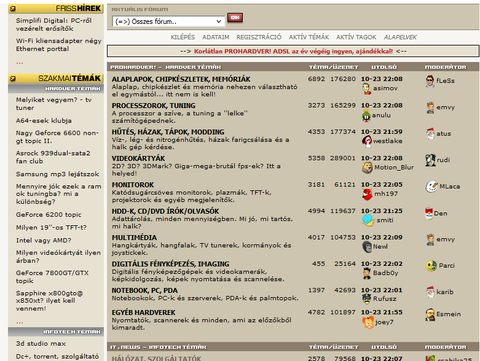Expand more Friss hírek via red dots
Image resolution: width=480 pixels, height=361 pixels.
20,63
